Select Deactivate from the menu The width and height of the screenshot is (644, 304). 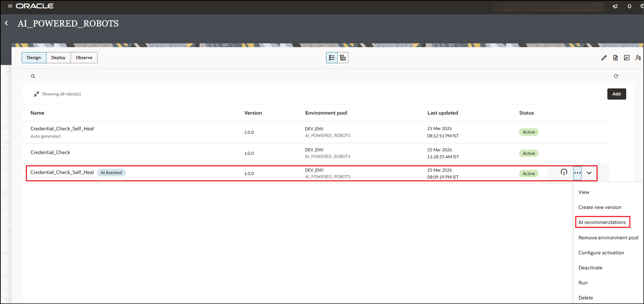click(591, 268)
